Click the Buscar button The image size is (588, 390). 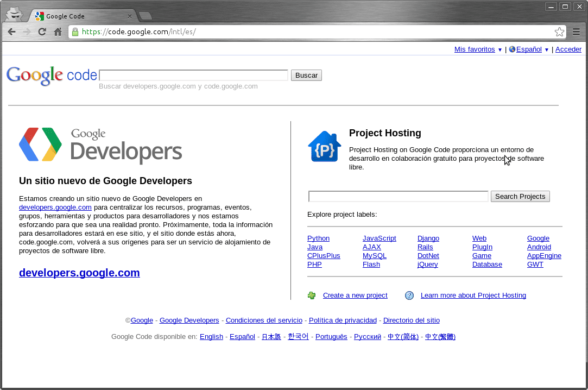(306, 76)
